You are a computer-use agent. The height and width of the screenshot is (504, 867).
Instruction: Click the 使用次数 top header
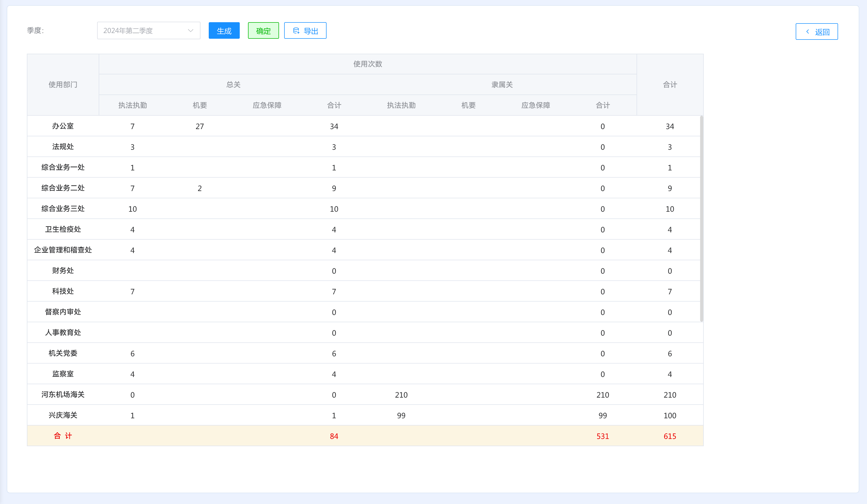367,64
